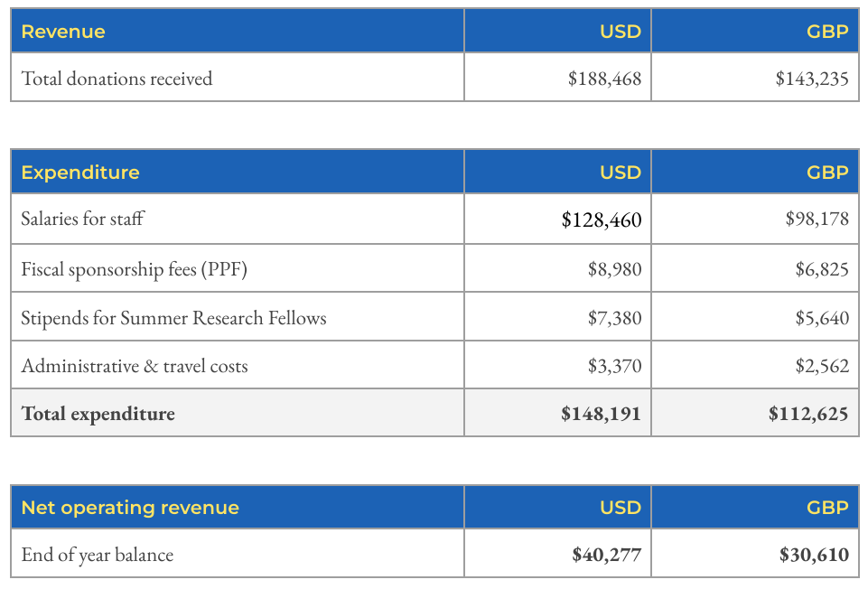Viewport: 868px width, 589px height.
Task: Click Stipends for Summer Research Fellows
Action: click(173, 318)
